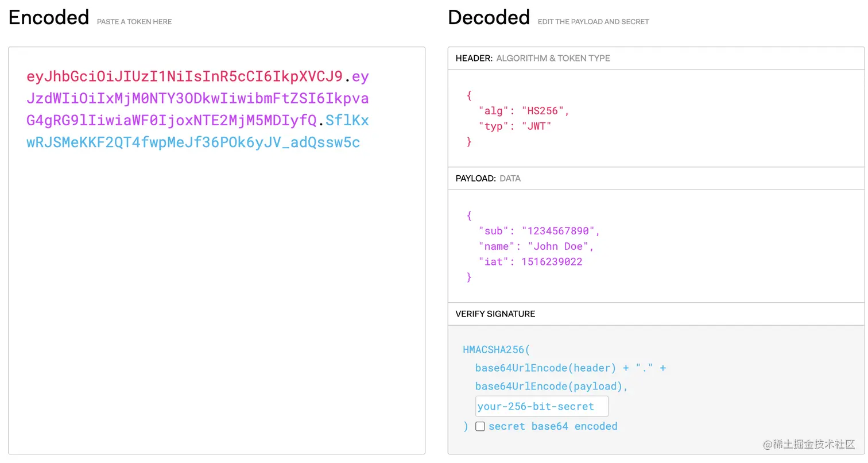
Task: Toggle the secret base64 encoded checkbox
Action: 480,426
